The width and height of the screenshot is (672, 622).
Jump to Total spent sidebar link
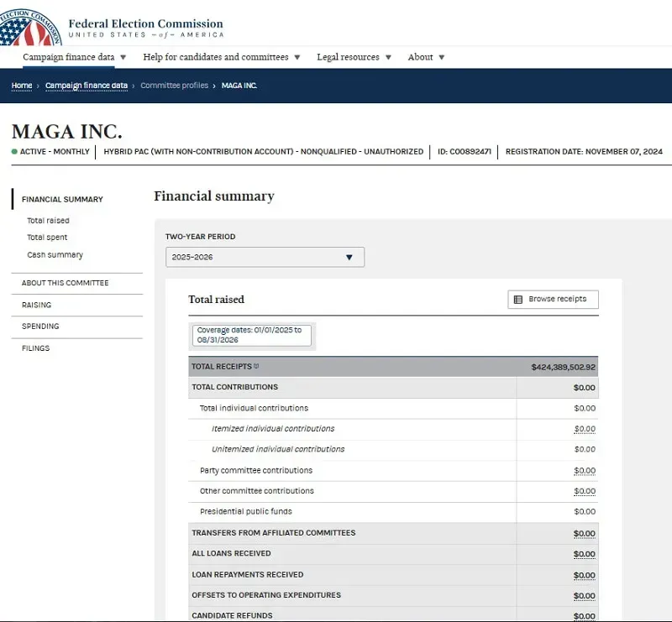click(x=47, y=237)
